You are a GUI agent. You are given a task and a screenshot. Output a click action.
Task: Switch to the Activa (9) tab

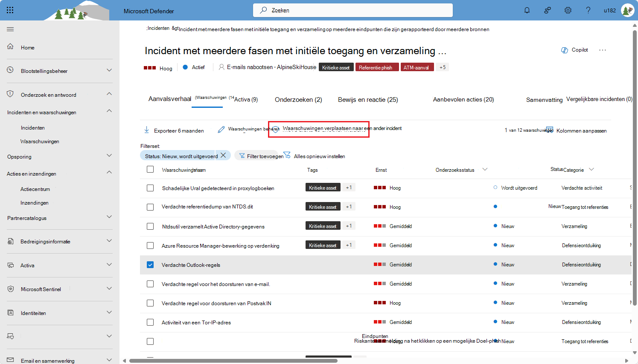click(246, 99)
